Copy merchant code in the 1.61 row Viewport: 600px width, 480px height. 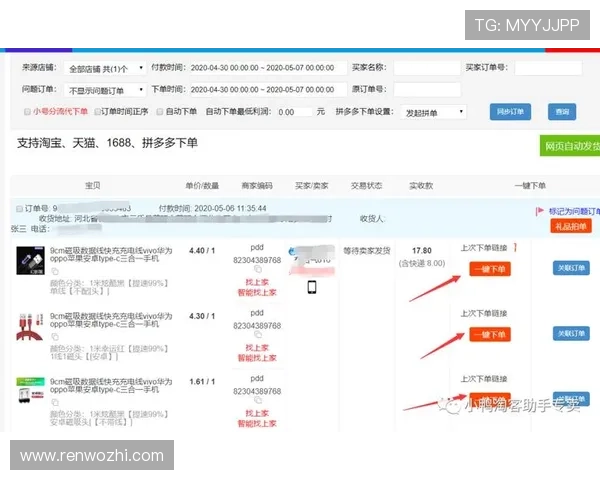click(x=258, y=400)
